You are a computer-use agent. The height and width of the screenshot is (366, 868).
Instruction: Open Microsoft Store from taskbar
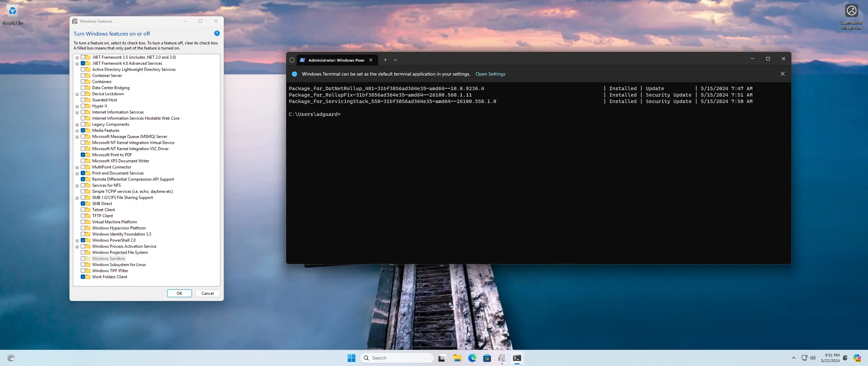pyautogui.click(x=487, y=358)
